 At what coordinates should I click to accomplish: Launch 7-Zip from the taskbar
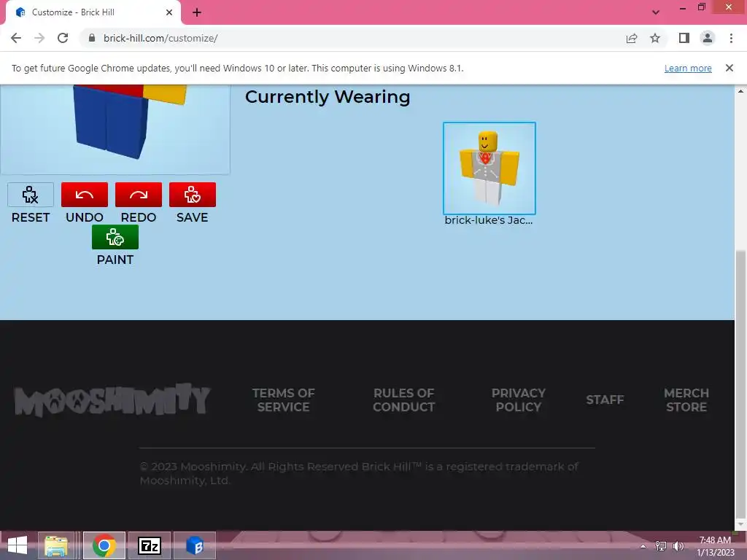(149, 545)
